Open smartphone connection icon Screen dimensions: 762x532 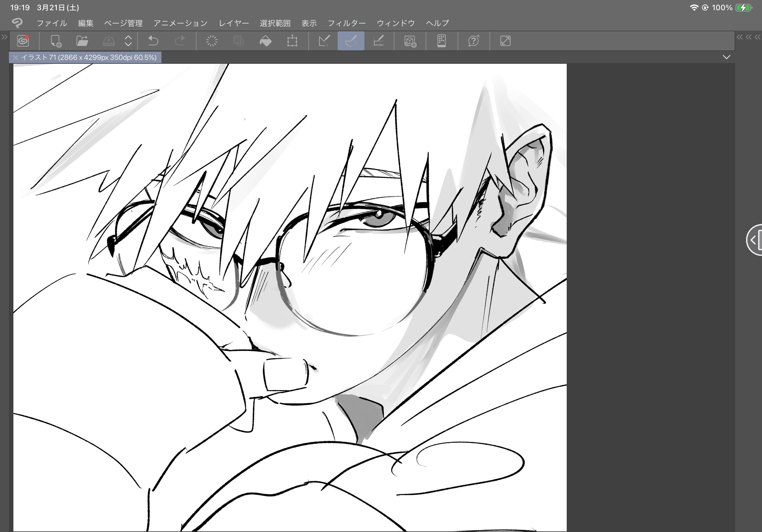click(441, 41)
